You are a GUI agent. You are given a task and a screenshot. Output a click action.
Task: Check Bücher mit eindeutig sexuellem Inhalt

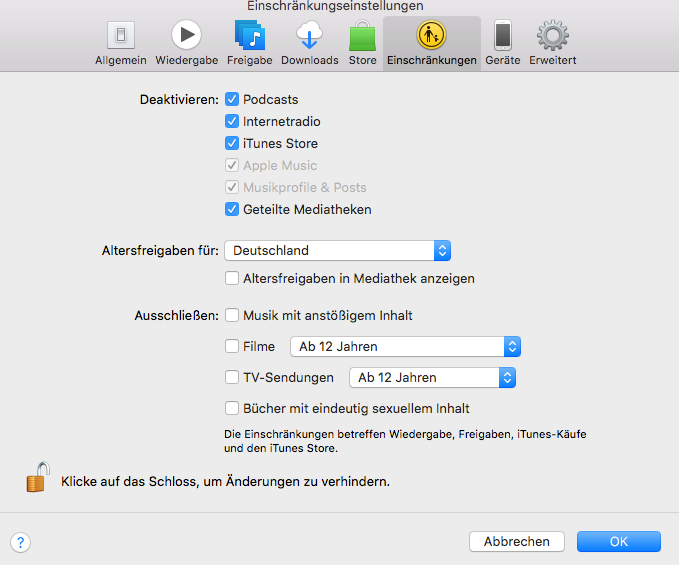point(232,408)
